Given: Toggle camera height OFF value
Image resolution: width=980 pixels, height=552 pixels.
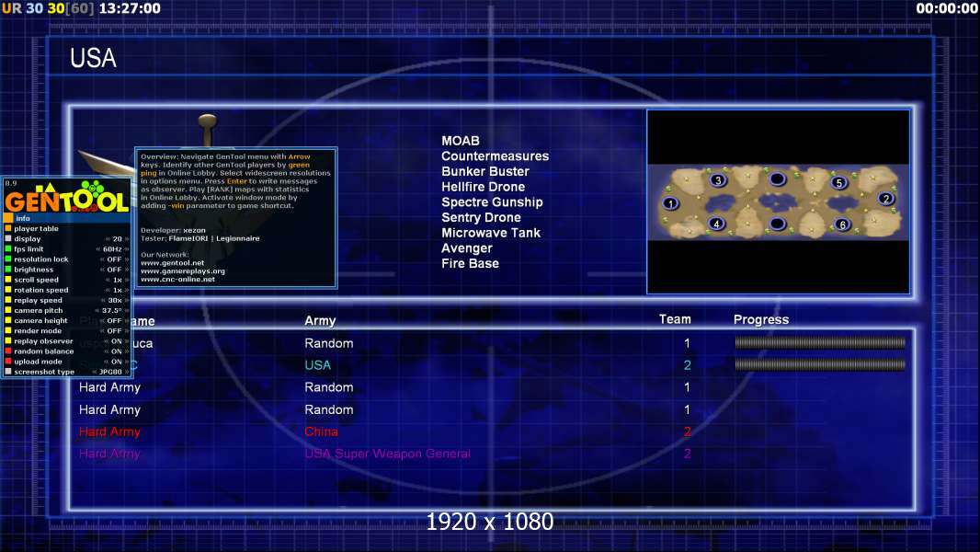Looking at the screenshot, I should pyautogui.click(x=114, y=320).
